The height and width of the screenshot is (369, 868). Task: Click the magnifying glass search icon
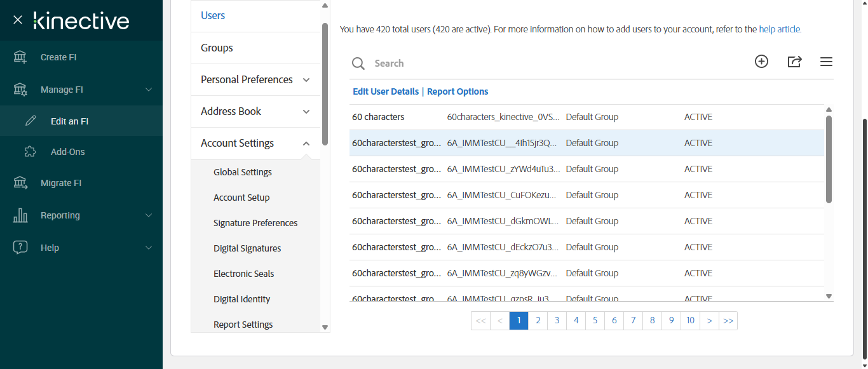click(x=358, y=64)
